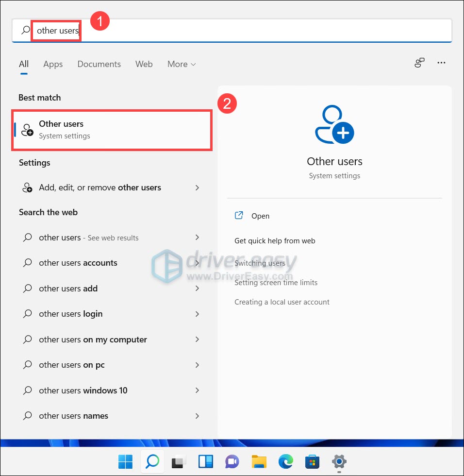Click the 'Other users' title in preview pane
Image resolution: width=464 pixels, height=476 pixels.
pos(334,161)
